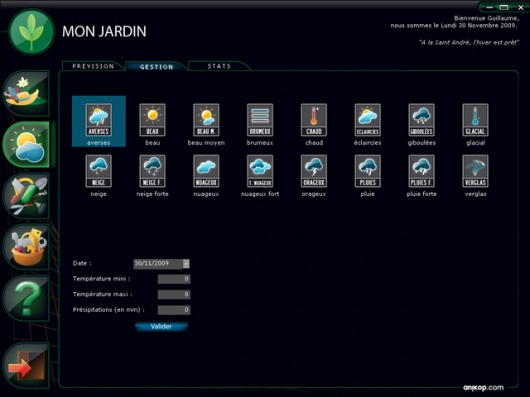530x397 pixels.
Task: Select the verglas ice icon
Action: 475,171
